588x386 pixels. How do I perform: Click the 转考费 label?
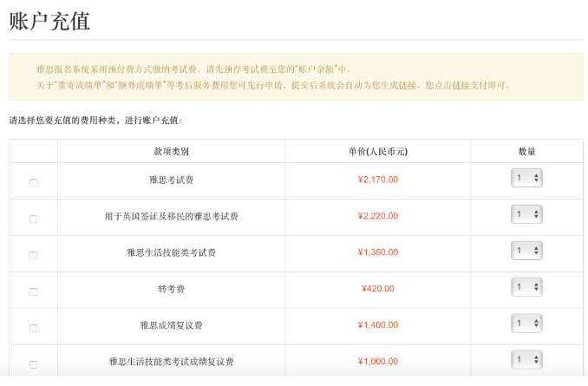click(x=172, y=289)
